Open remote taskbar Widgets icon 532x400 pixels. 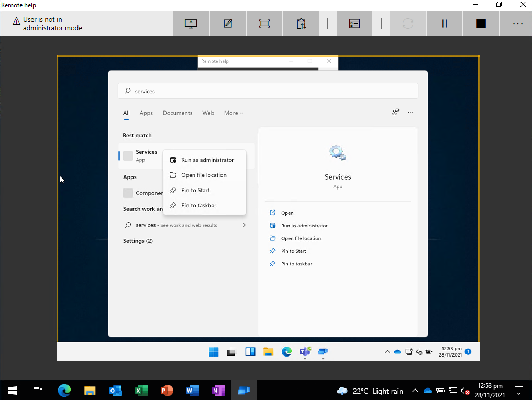coord(250,352)
